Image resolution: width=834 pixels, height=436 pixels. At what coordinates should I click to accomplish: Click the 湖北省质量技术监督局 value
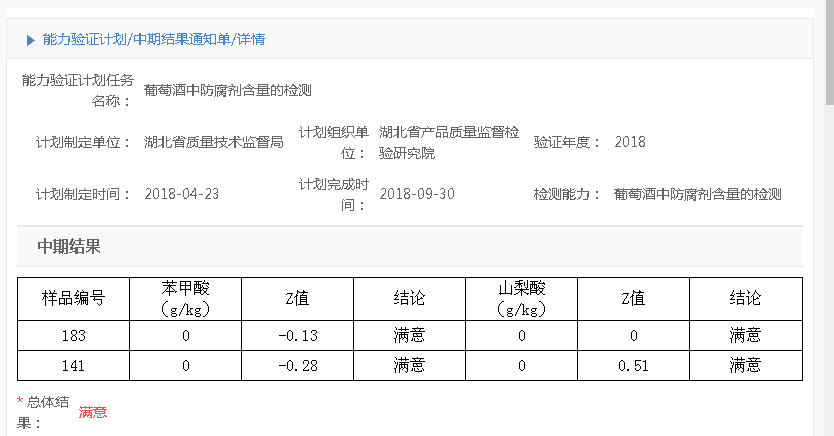coord(214,142)
